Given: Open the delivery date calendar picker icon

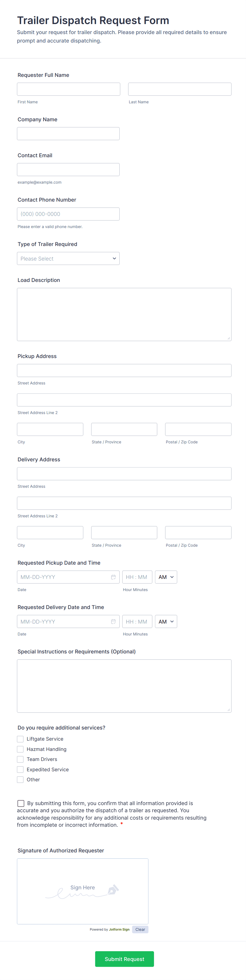Looking at the screenshot, I should (113, 622).
